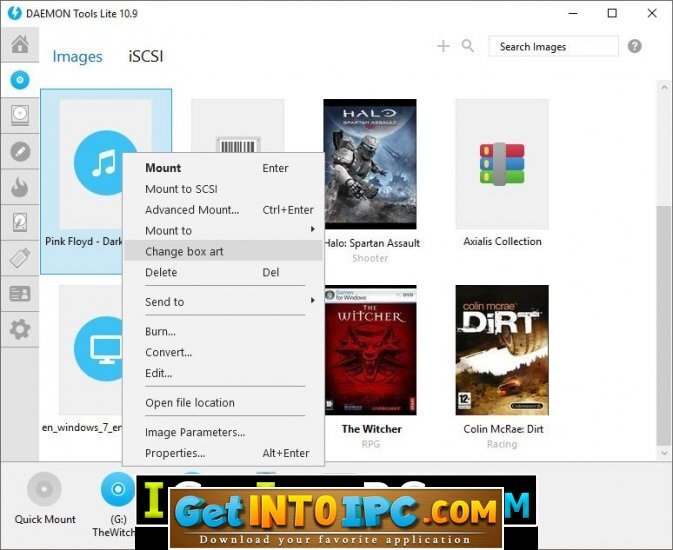The width and height of the screenshot is (673, 550).
Task: Click the Shooter genre label
Action: tap(370, 258)
